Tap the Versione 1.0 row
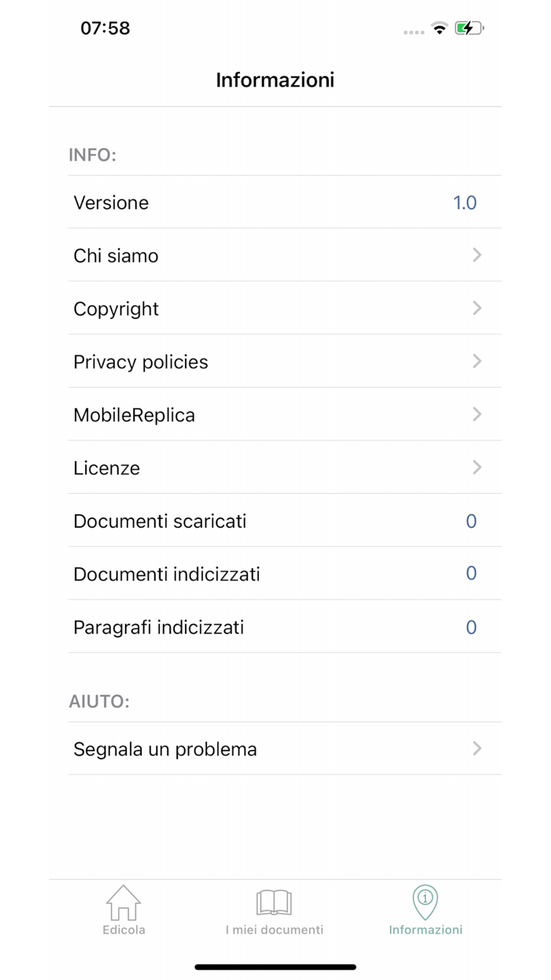The height and width of the screenshot is (980, 551). click(275, 202)
